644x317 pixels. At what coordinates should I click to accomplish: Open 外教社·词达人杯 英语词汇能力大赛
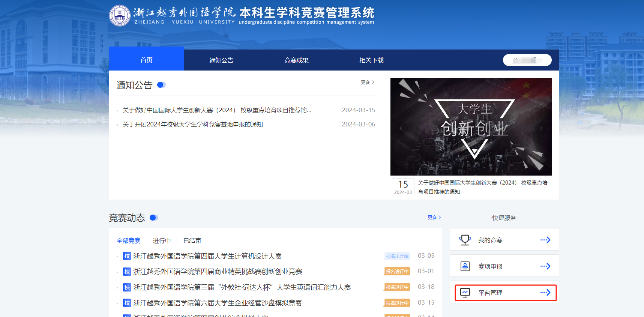pyautogui.click(x=242, y=287)
